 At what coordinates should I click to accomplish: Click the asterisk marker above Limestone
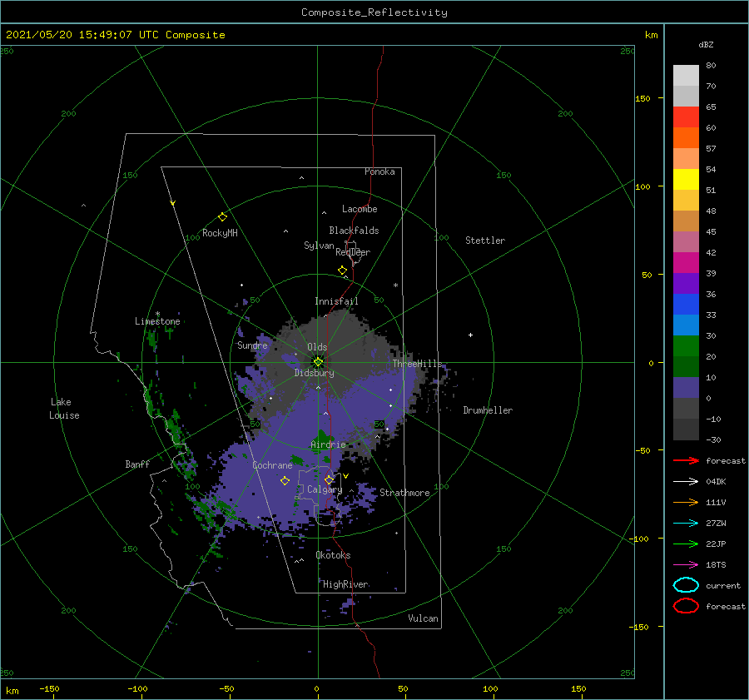point(157,314)
